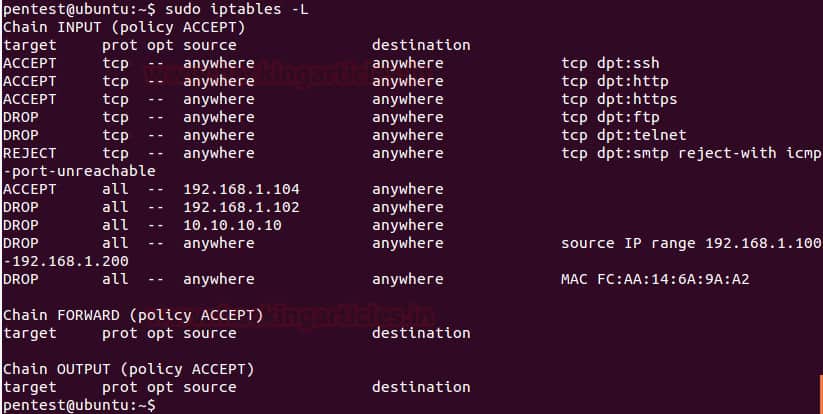Click the 'Chain INPUT (policy ACCEPT)' header
This screenshot has width=823, height=414.
tap(124, 27)
